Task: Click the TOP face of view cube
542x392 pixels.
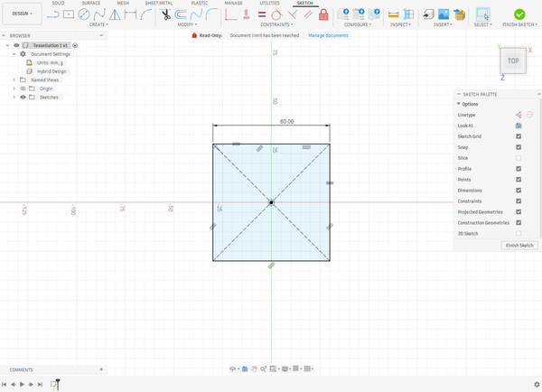Action: coord(513,61)
